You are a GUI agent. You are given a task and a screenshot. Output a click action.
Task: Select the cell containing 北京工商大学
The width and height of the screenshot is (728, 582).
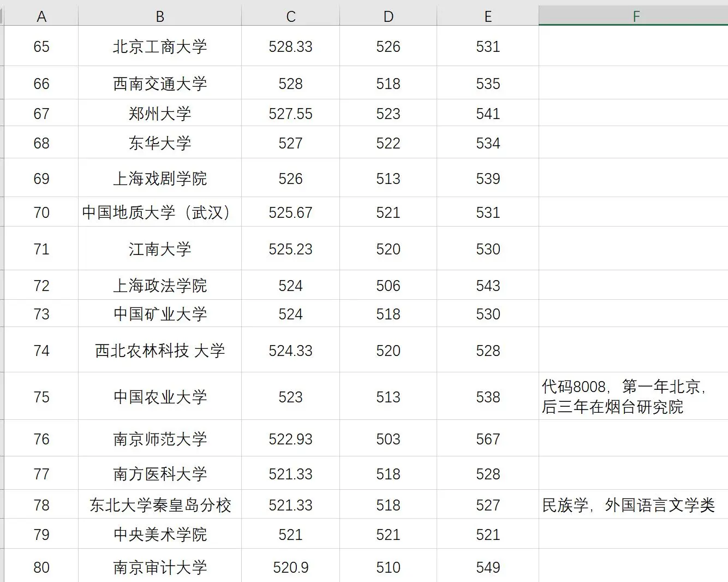coord(159,46)
